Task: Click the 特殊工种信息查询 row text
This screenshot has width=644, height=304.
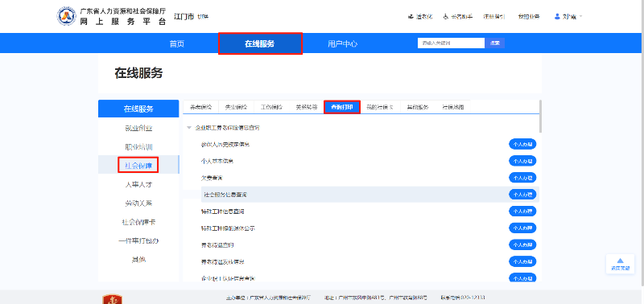Action: click(x=223, y=212)
